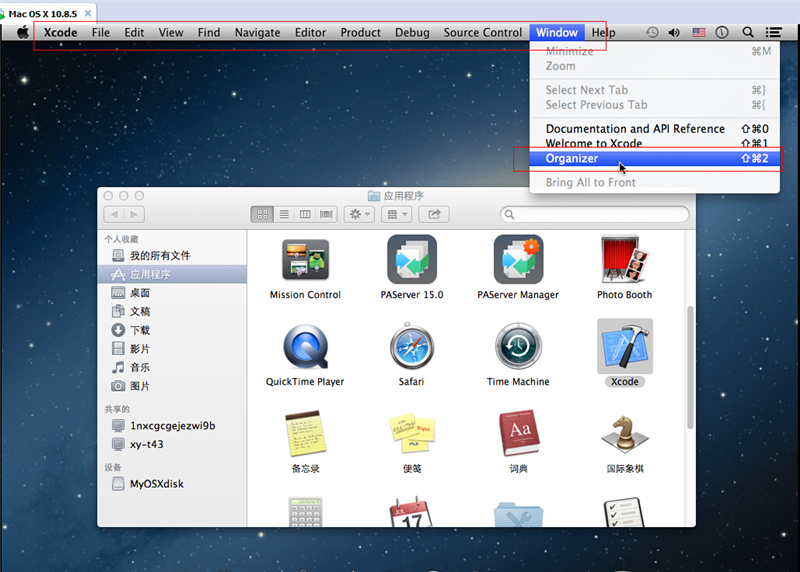This screenshot has width=800, height=572.
Task: Open Spotlight search magnifier
Action: pyautogui.click(x=747, y=33)
